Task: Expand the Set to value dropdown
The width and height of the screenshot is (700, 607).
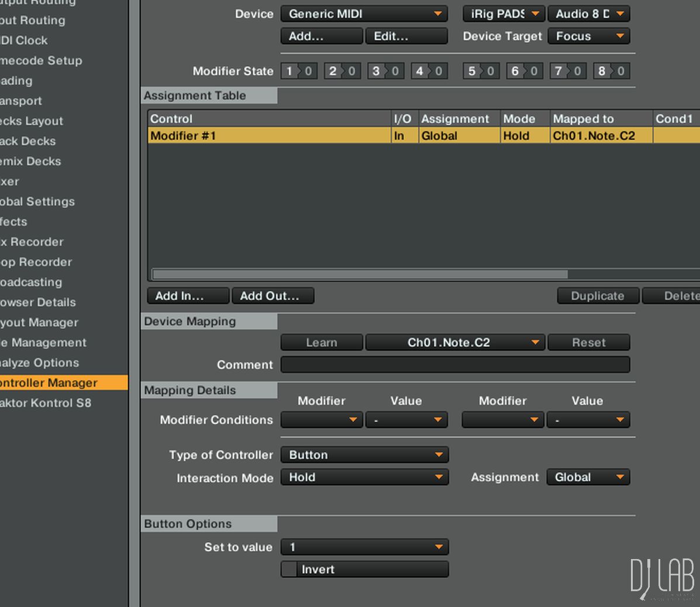Action: coord(364,547)
